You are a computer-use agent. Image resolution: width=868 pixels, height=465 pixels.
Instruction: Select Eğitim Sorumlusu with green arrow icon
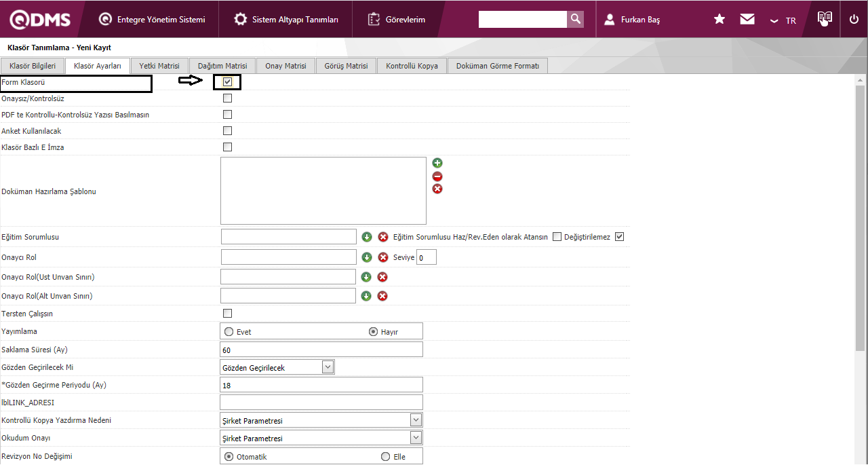pos(367,237)
